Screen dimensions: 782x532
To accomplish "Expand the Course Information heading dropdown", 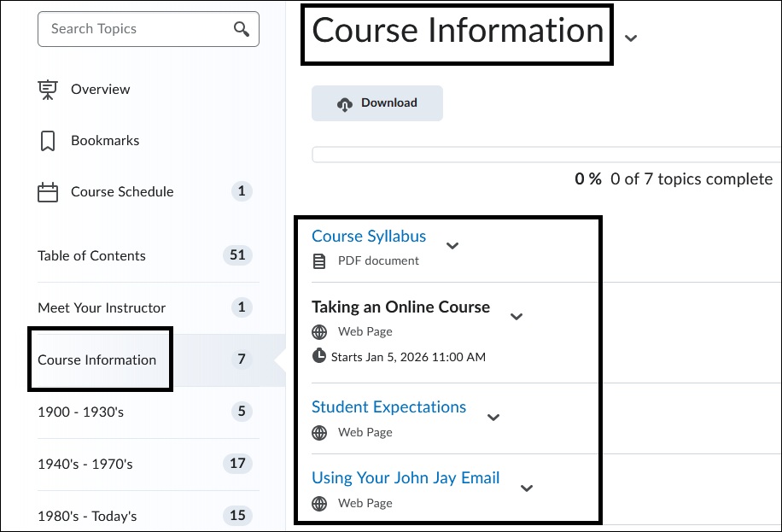I will [630, 38].
